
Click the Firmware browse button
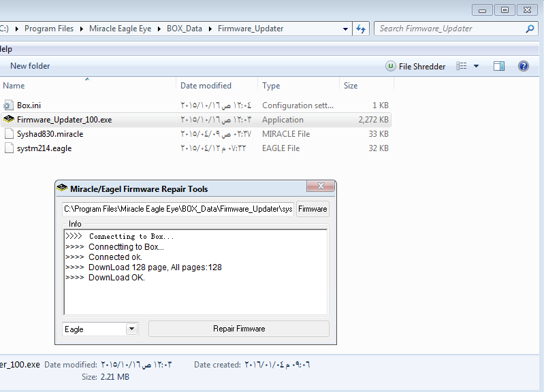(313, 209)
